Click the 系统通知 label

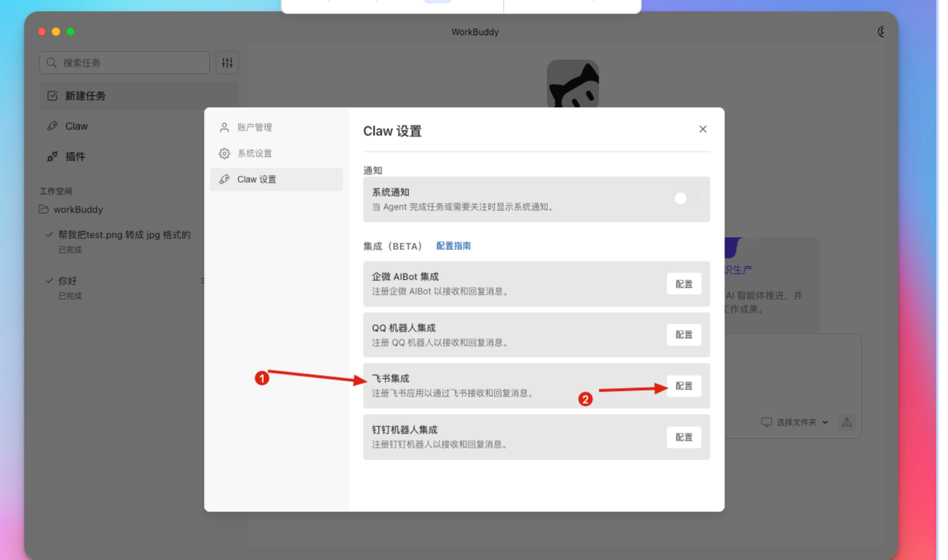[x=391, y=193]
